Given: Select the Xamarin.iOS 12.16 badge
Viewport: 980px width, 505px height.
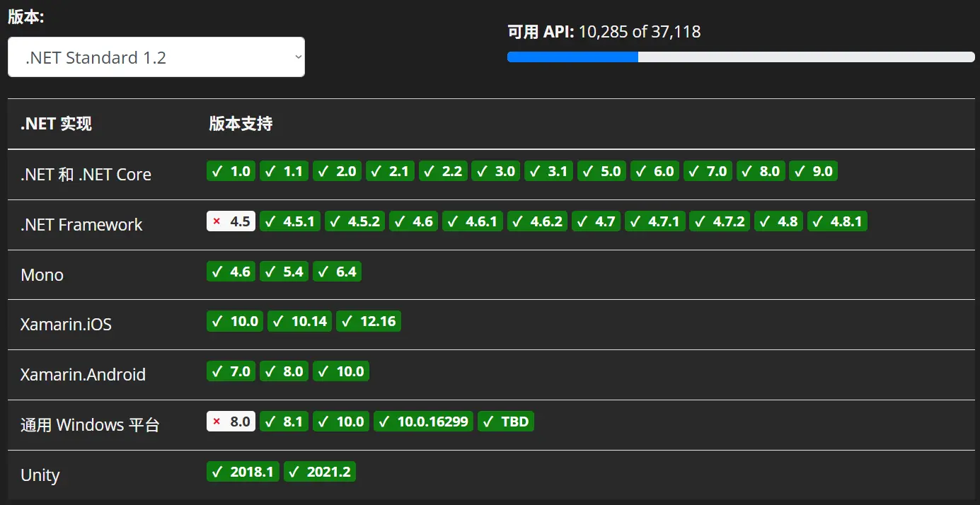Looking at the screenshot, I should tap(369, 321).
